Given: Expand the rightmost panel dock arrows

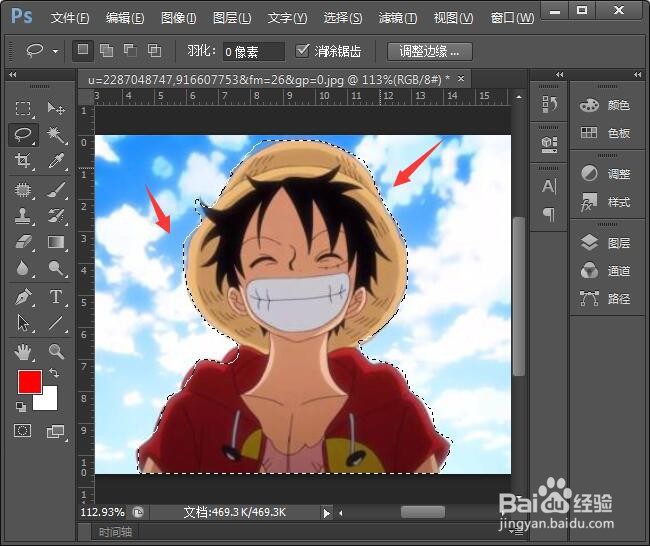Looking at the screenshot, I should click(638, 75).
